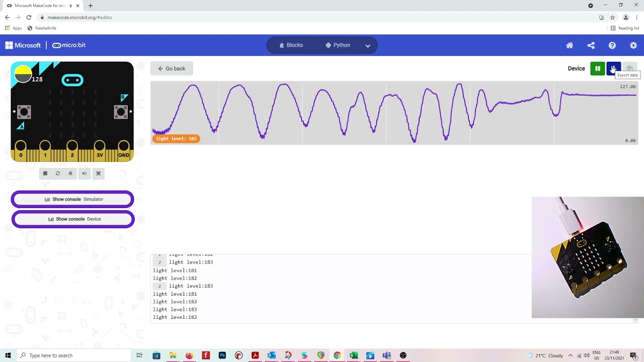Viewport: 644px width, 362px height.
Task: Open a new browser tab
Action: [91, 6]
